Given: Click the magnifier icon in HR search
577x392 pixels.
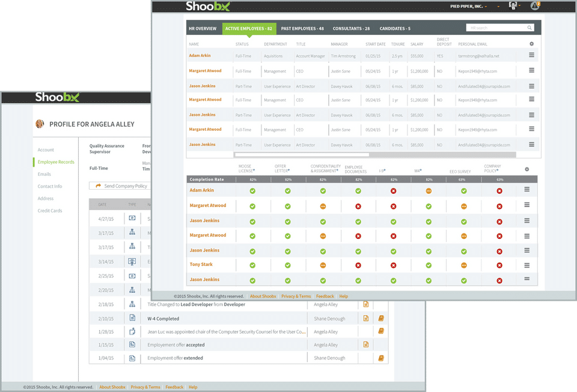Looking at the screenshot, I should (x=529, y=28).
